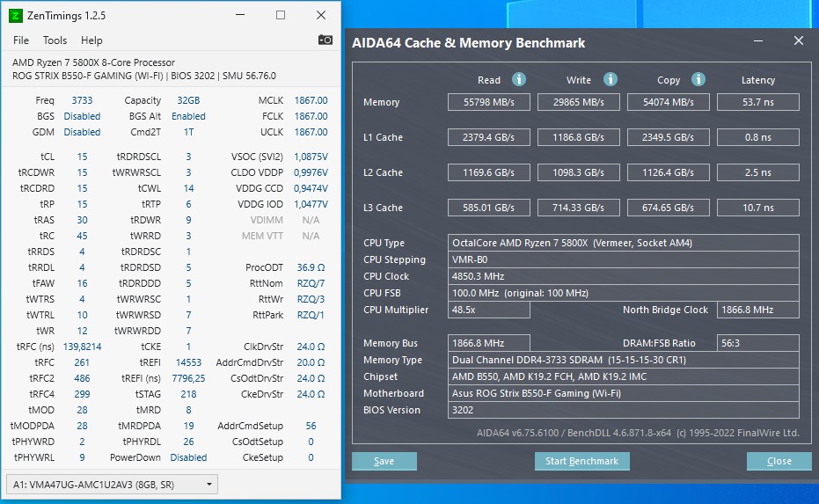Open the Tools menu in ZenTimings
This screenshot has height=504, width=819.
tap(55, 40)
